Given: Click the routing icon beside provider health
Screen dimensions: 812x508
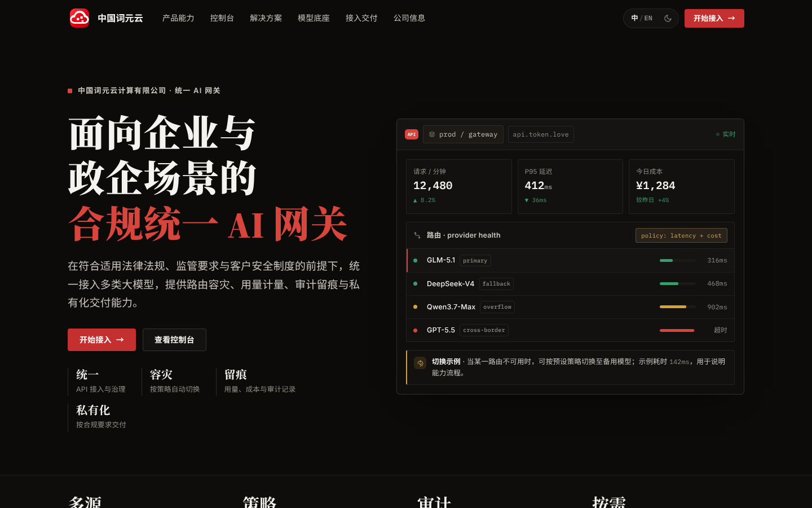Looking at the screenshot, I should click(x=417, y=235).
